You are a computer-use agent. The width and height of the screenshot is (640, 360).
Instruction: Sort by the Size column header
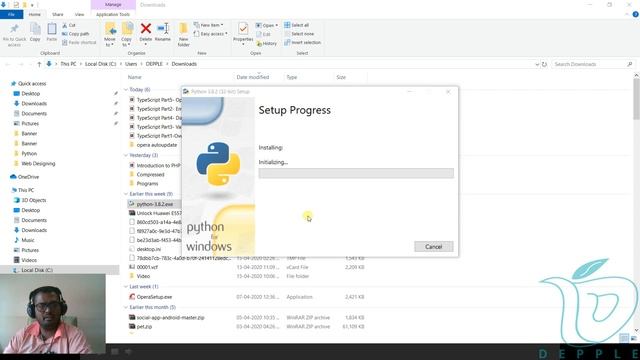point(341,77)
